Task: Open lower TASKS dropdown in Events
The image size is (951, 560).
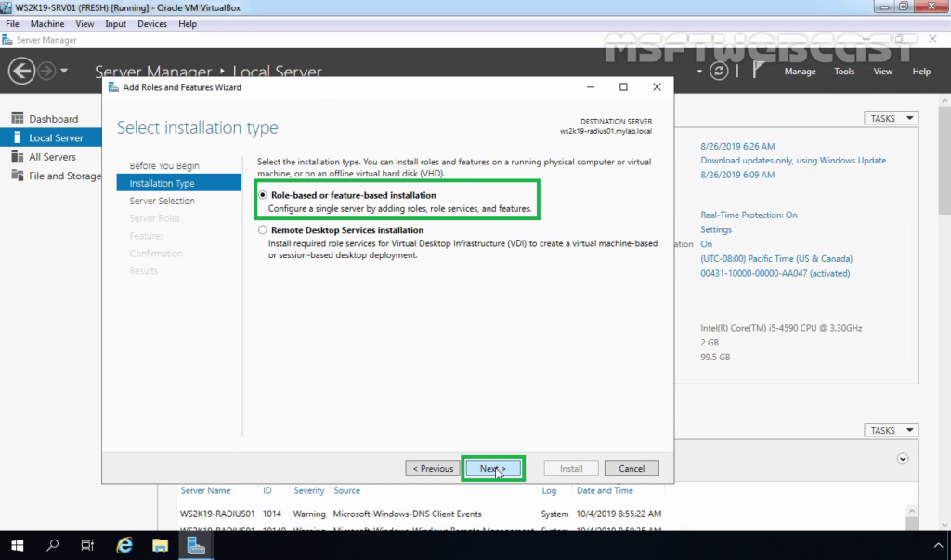Action: tap(891, 430)
